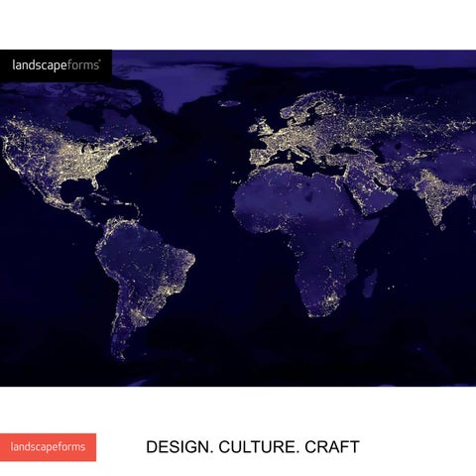Screen dimensions: 476x476
Task: Click Iceland in the North Atlantic
Action: coord(229,103)
